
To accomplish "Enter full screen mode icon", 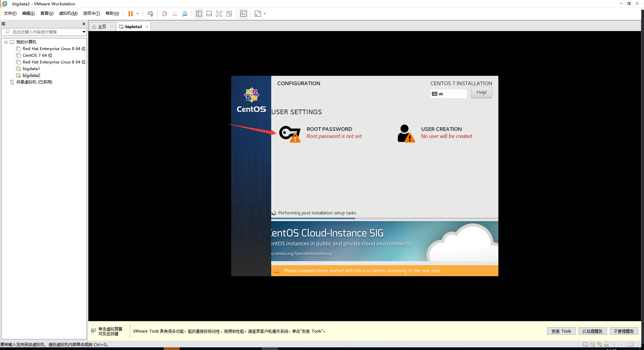I will pyautogui.click(x=219, y=14).
